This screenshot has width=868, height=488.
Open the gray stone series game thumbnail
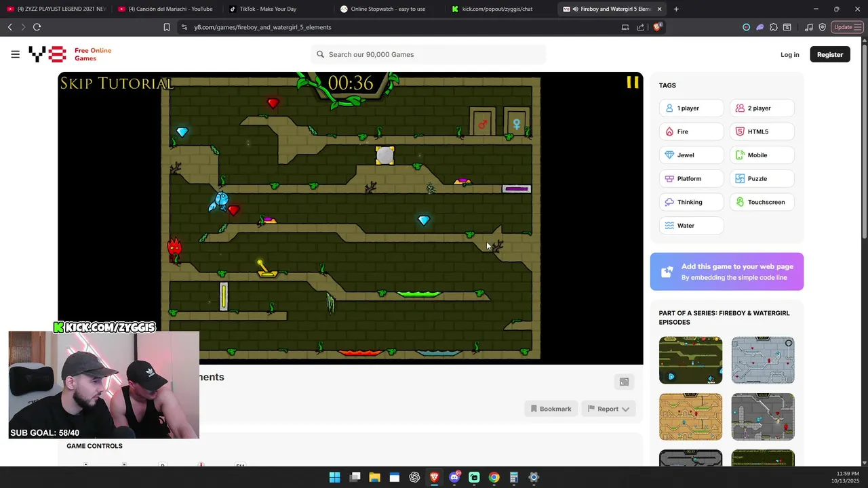[x=763, y=417]
